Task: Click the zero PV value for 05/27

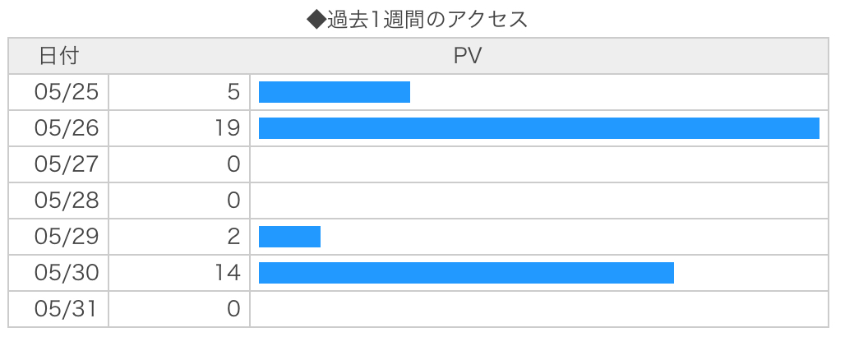Action: (x=233, y=164)
